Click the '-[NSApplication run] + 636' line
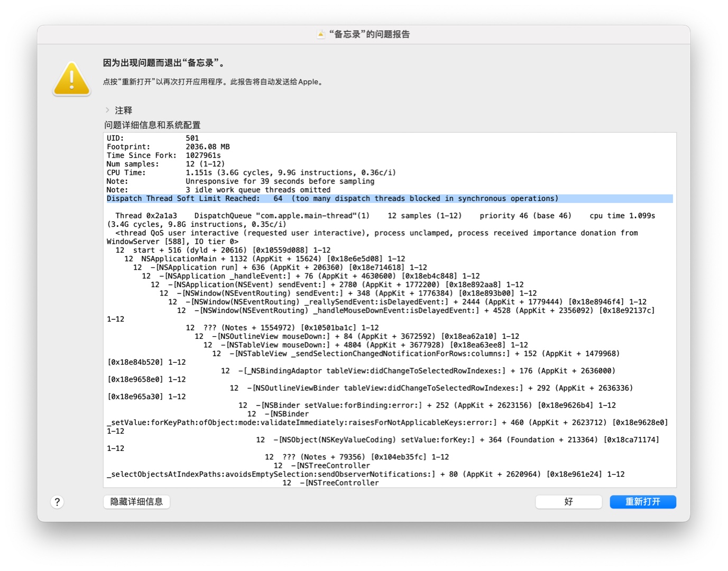The height and width of the screenshot is (571, 728). [x=280, y=268]
